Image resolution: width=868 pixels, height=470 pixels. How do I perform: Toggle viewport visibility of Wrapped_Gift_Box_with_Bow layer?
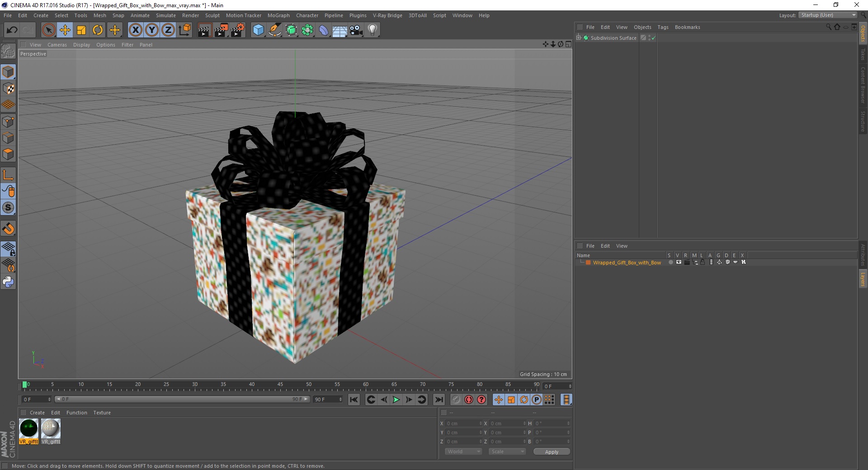pos(679,262)
